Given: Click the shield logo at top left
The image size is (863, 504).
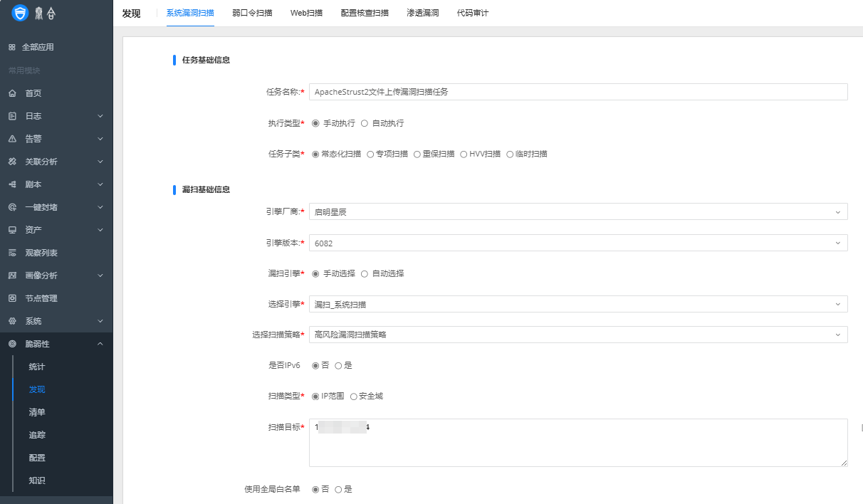Looking at the screenshot, I should (21, 12).
